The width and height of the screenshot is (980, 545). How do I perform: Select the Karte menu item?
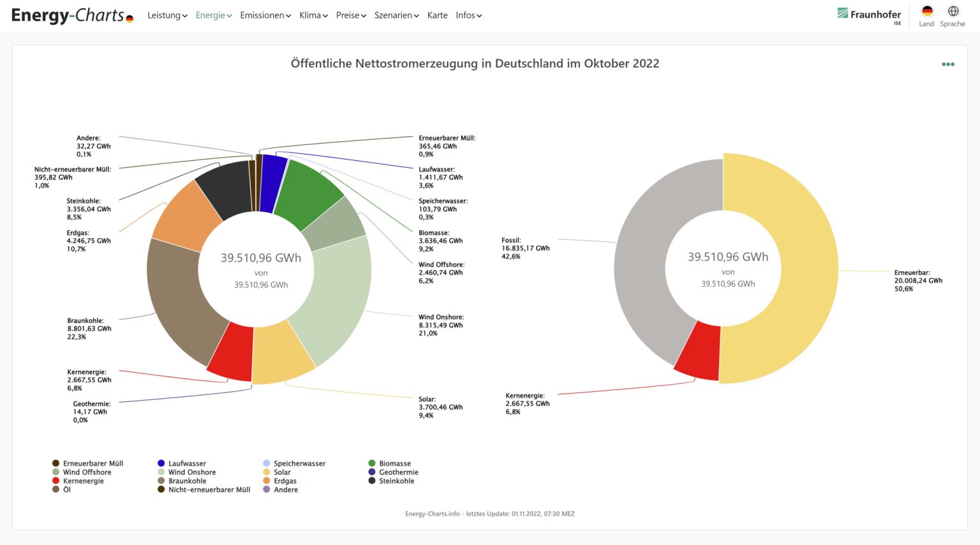[438, 15]
